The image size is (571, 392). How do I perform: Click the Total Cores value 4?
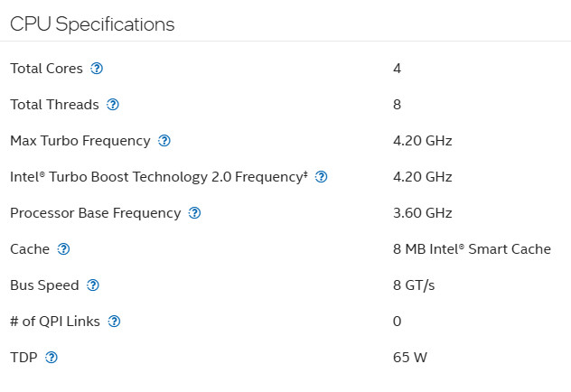click(x=397, y=69)
